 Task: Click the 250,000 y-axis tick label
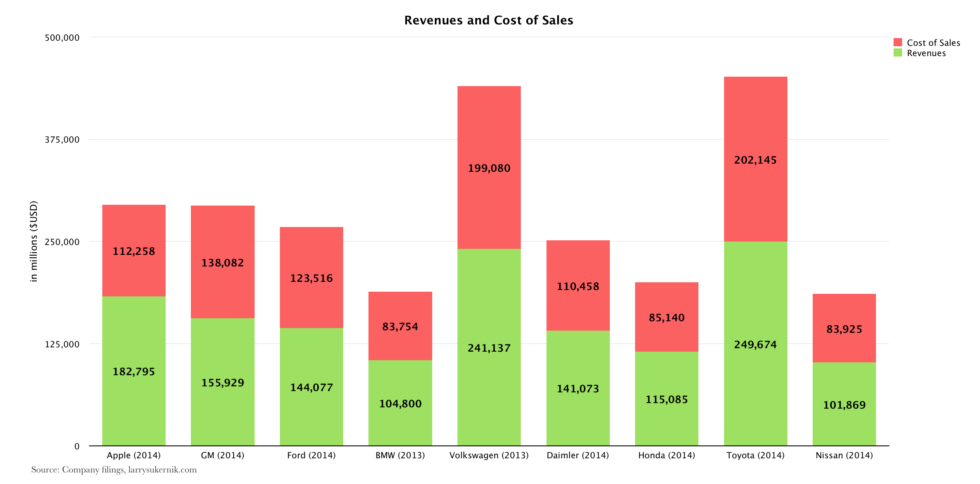pos(62,242)
